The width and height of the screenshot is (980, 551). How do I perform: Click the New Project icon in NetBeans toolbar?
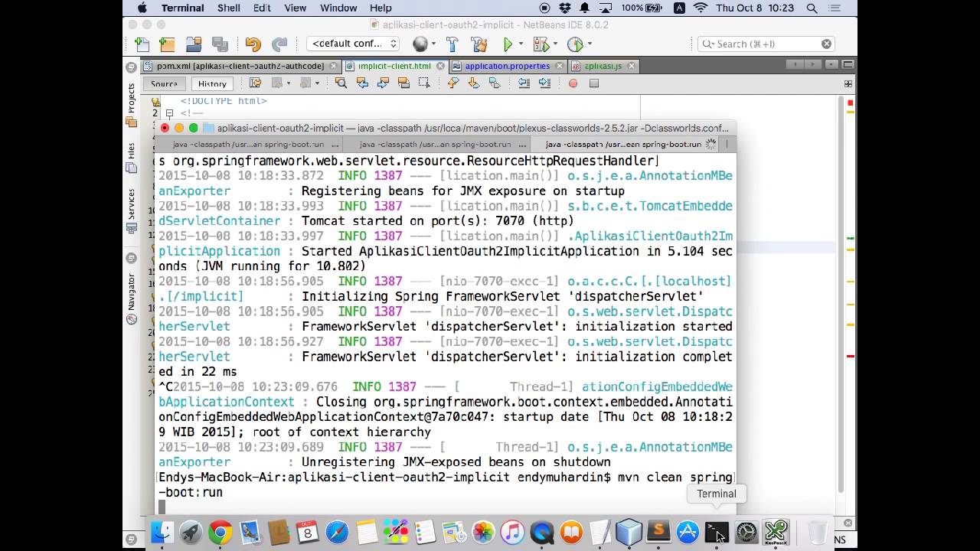[x=167, y=44]
